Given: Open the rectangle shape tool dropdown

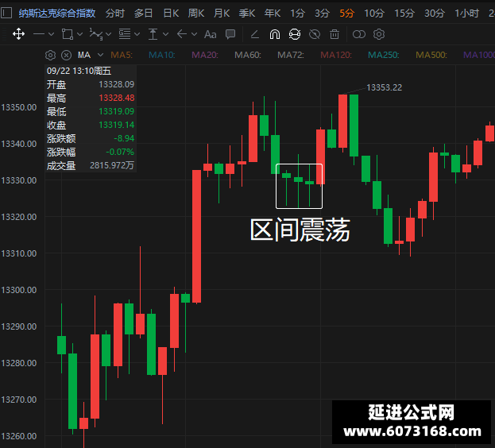Looking at the screenshot, I should click(80, 34).
